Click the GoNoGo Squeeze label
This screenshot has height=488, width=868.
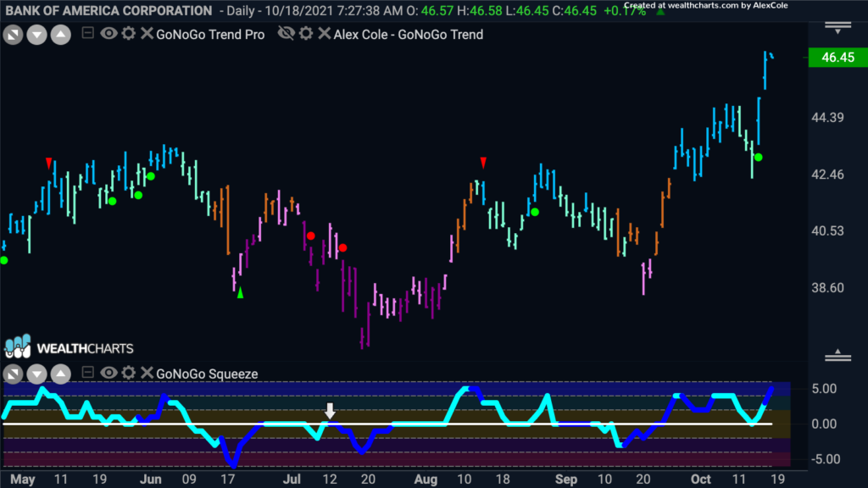(207, 374)
